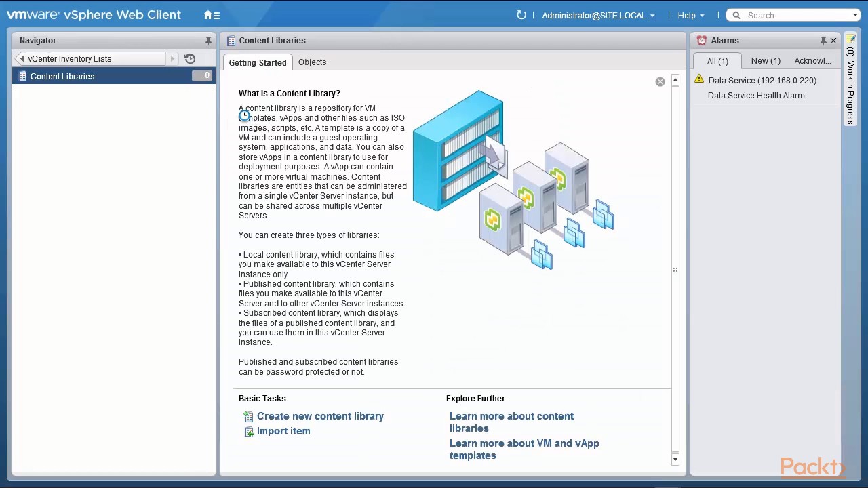
Task: Click the refresh icon in top bar
Action: [521, 15]
